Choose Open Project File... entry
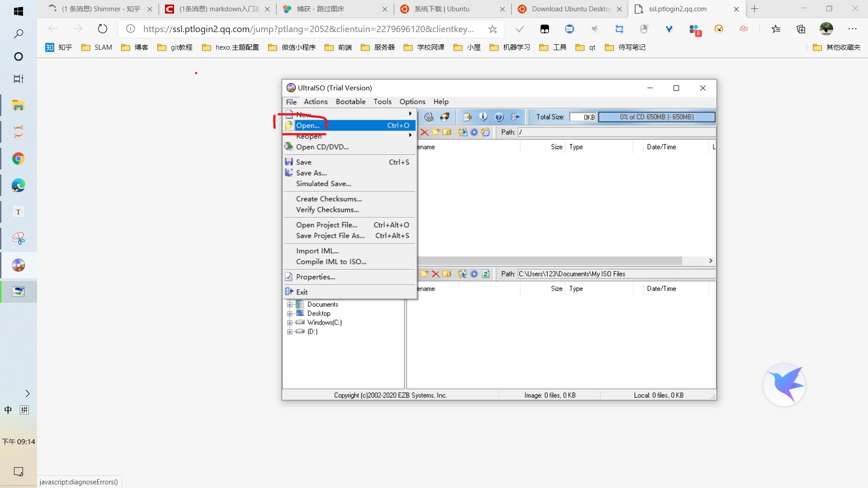 coord(349,225)
